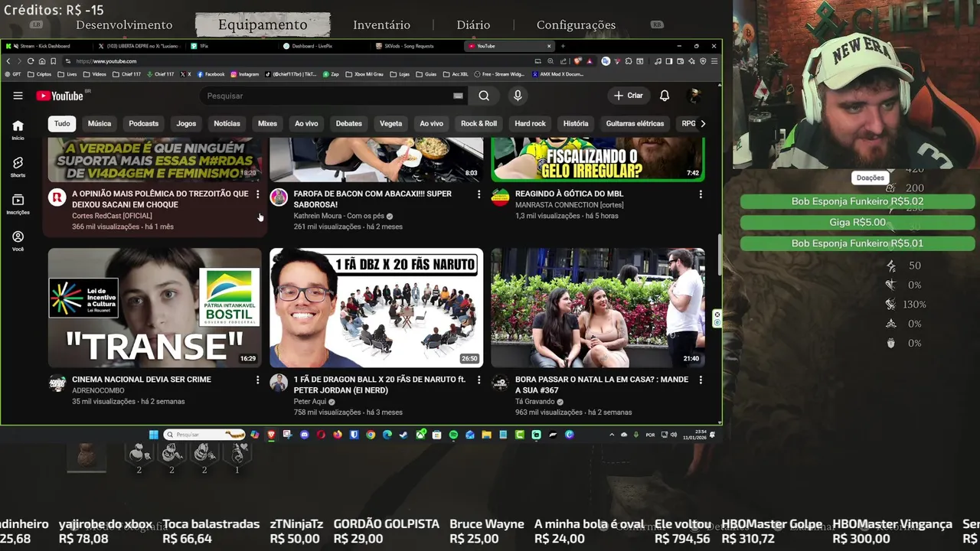Select the Notícias filter chip
Screen dimensions: 980x551
click(x=227, y=123)
